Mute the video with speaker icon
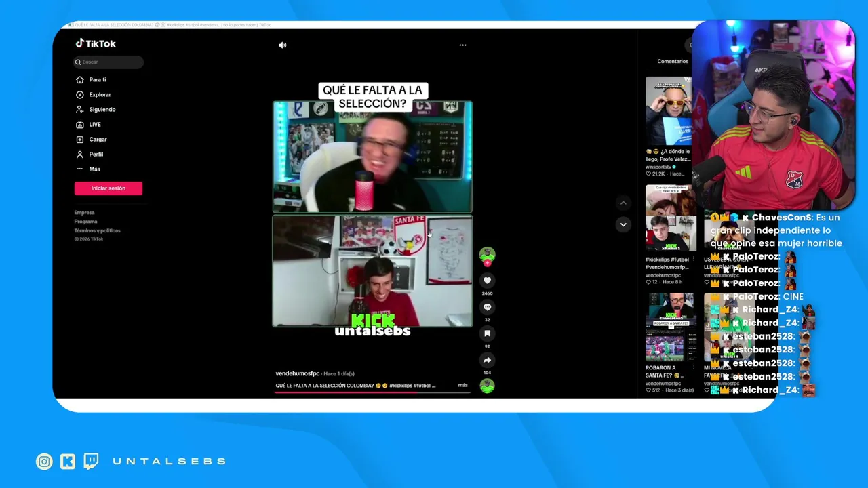The image size is (868, 488). point(282,45)
